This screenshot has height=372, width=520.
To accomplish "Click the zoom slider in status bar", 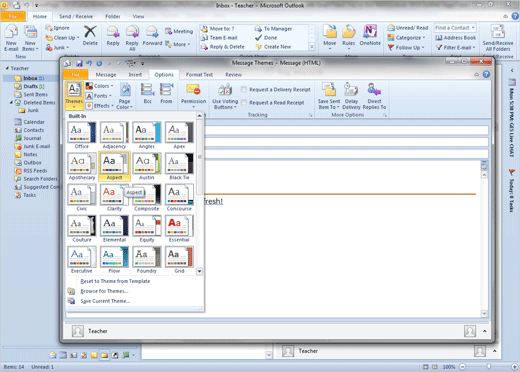I will pos(488,367).
